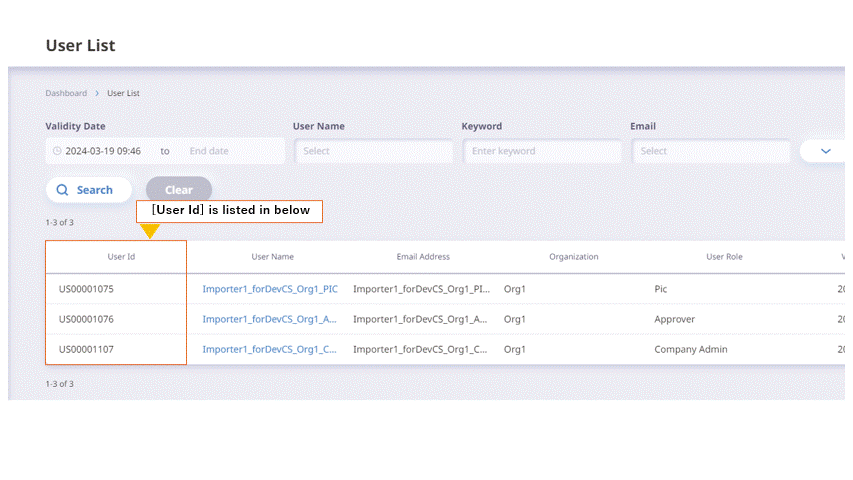Click the User Id column header
The height and width of the screenshot is (480, 853).
click(121, 257)
